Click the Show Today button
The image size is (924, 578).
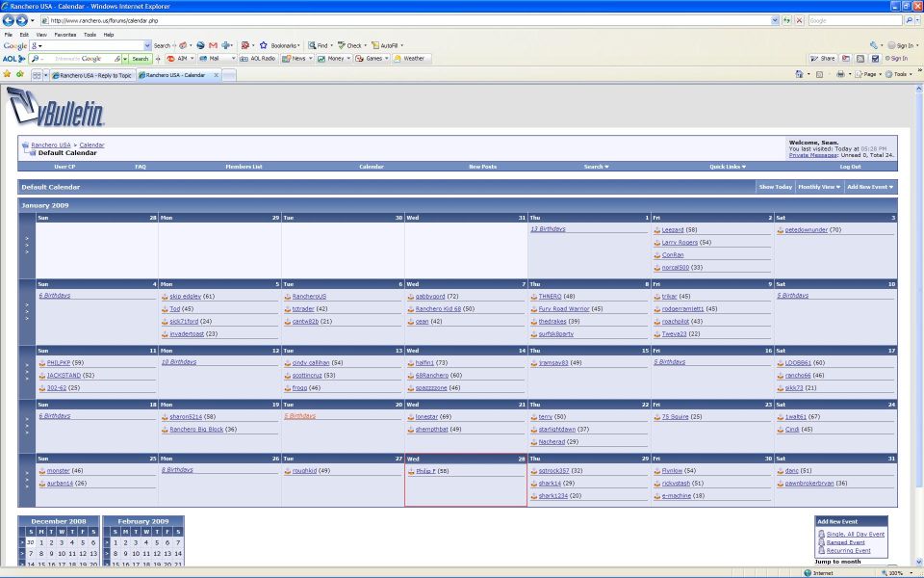pos(776,187)
